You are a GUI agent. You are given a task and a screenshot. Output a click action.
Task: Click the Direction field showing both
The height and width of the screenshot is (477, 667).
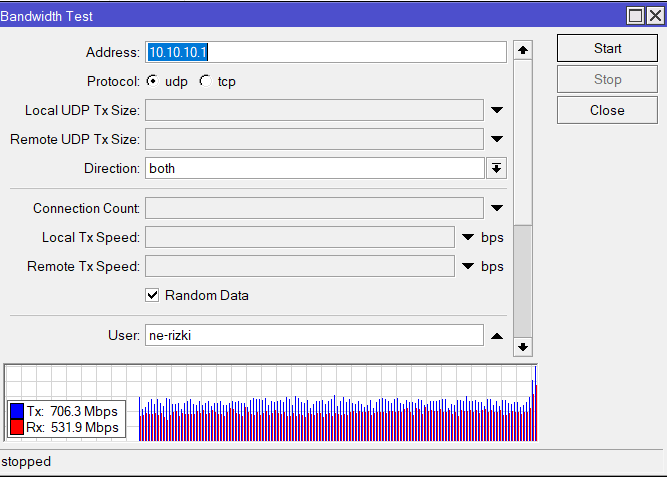coord(315,168)
